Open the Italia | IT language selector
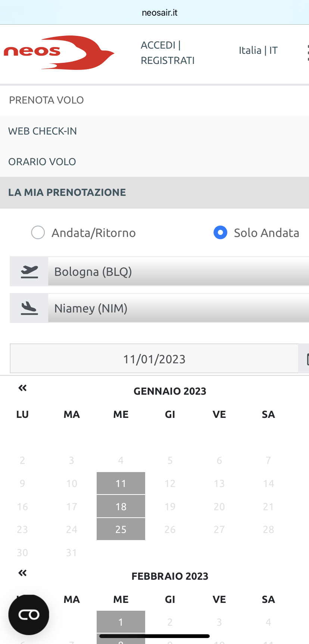 coord(258,50)
